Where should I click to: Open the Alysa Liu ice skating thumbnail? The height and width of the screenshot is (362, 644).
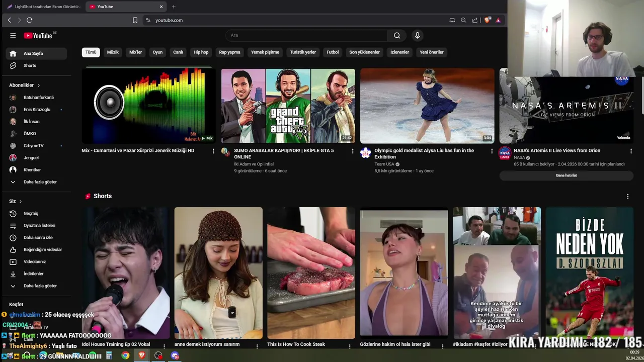point(427,106)
